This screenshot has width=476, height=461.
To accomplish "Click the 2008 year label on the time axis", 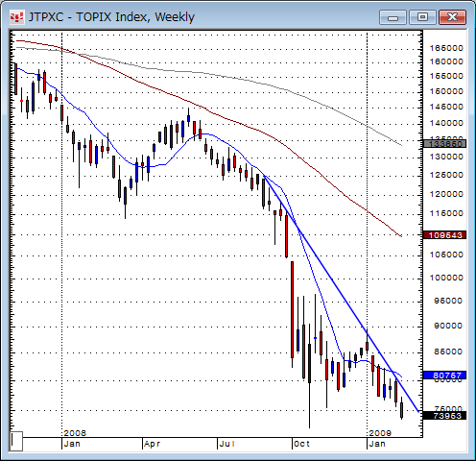I will coord(75,433).
